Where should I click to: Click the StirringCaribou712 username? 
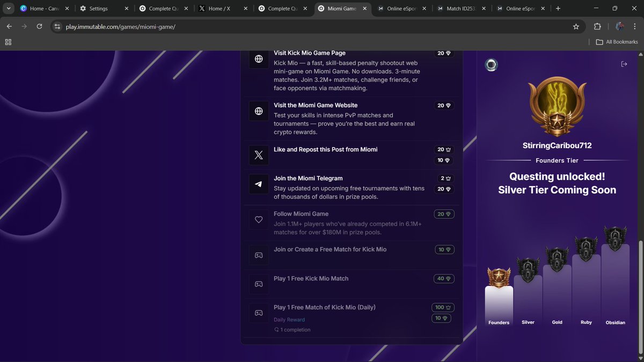click(x=557, y=145)
